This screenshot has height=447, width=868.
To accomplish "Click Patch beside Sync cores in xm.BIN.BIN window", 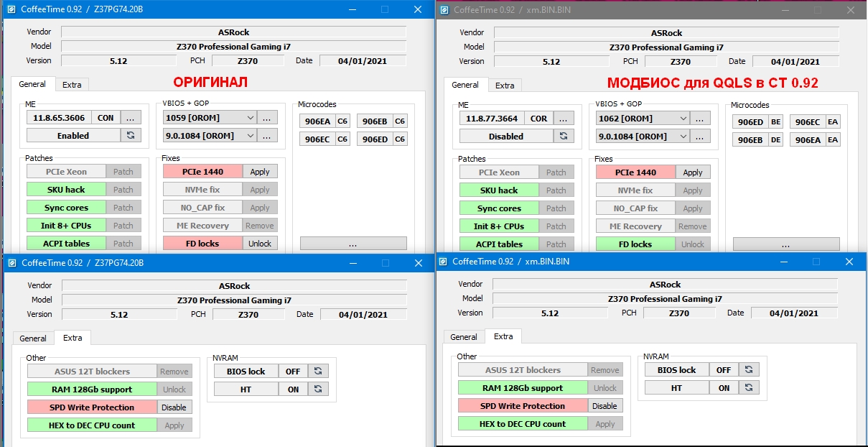I will [556, 208].
